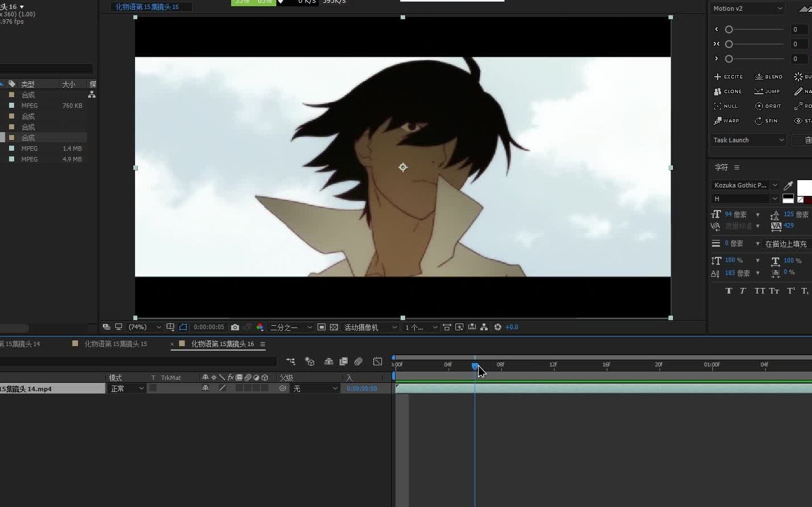Toggle faux bold text style

coord(728,291)
